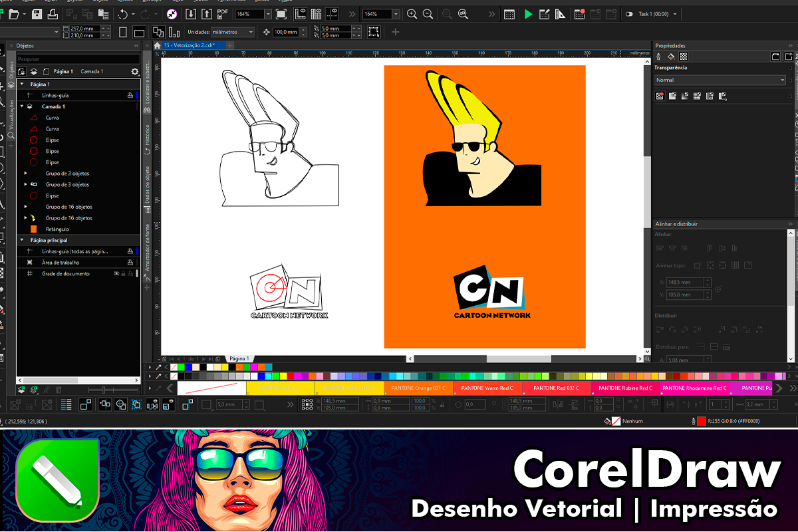Pick the PANTONE Warm Red C swatch
798x532 pixels.
coord(487,388)
